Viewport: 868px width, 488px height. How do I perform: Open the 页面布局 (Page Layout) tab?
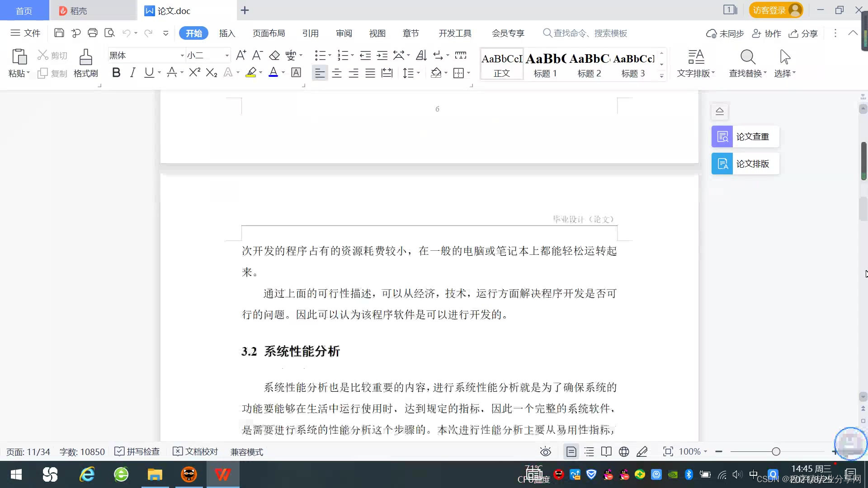pos(269,33)
